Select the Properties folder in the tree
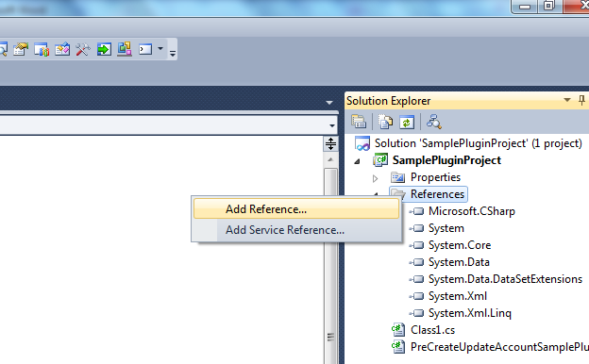 point(435,177)
